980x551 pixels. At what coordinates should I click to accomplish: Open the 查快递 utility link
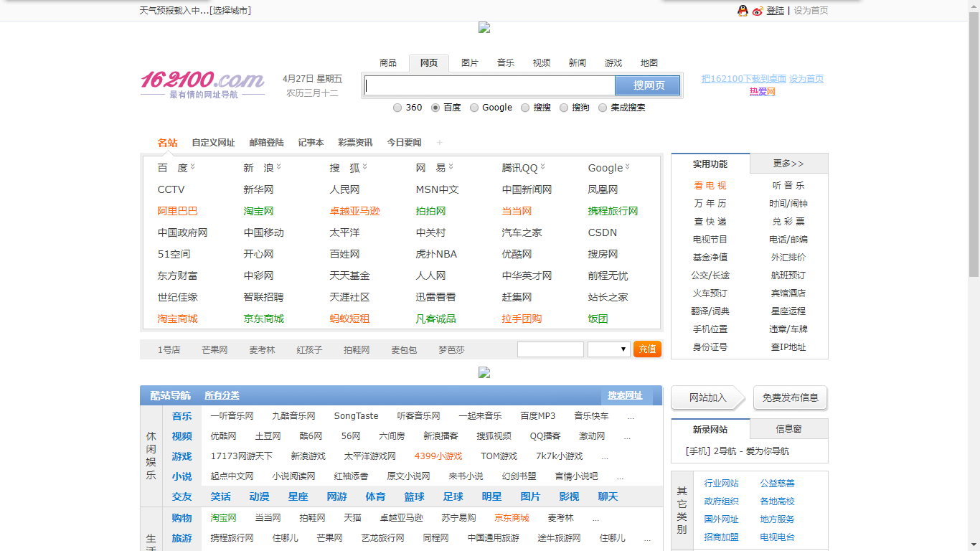click(710, 222)
